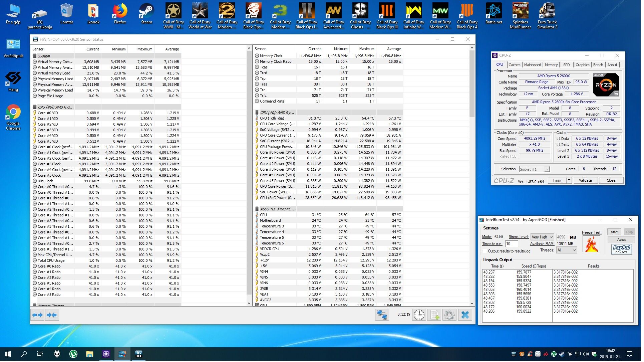Open notification center icon on taskbar
644x362 pixels.
(x=633, y=356)
